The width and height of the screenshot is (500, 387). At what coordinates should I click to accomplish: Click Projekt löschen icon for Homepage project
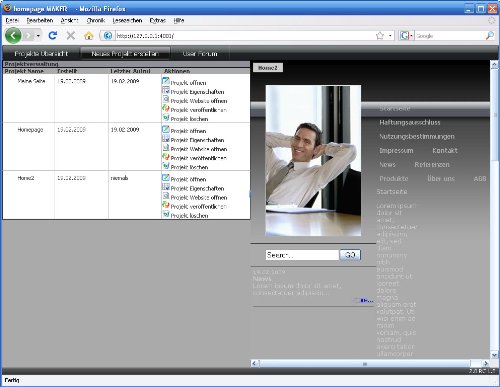(166, 165)
